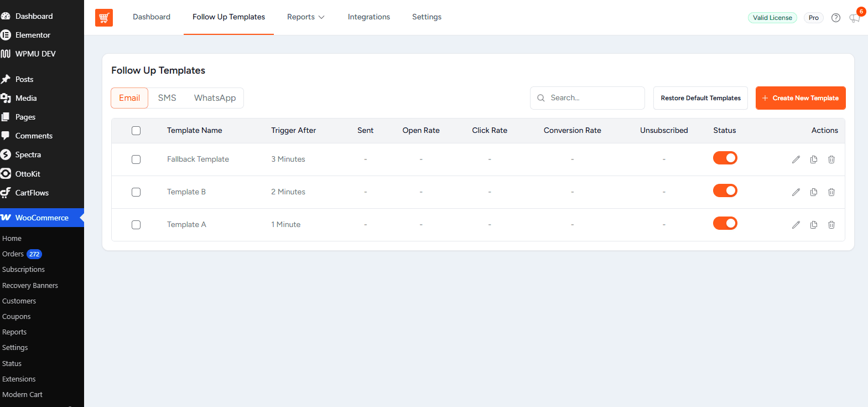Edit Template A with pencil icon

point(796,225)
